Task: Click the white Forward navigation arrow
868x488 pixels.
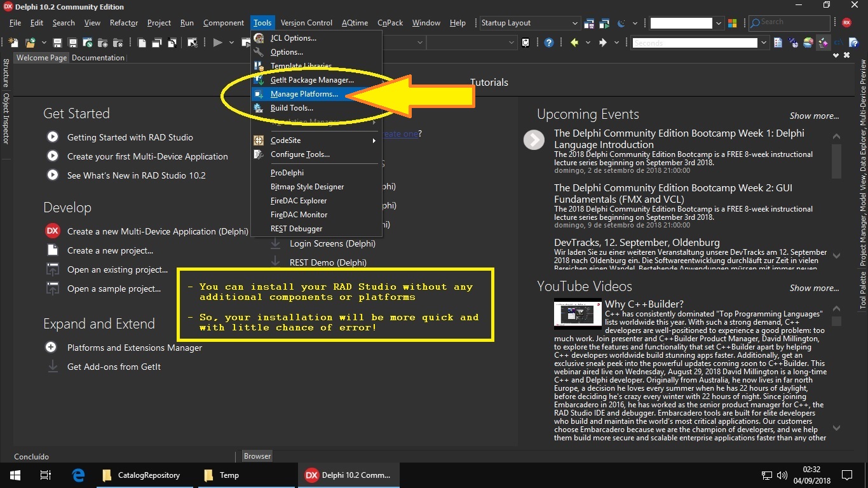Action: pos(602,43)
